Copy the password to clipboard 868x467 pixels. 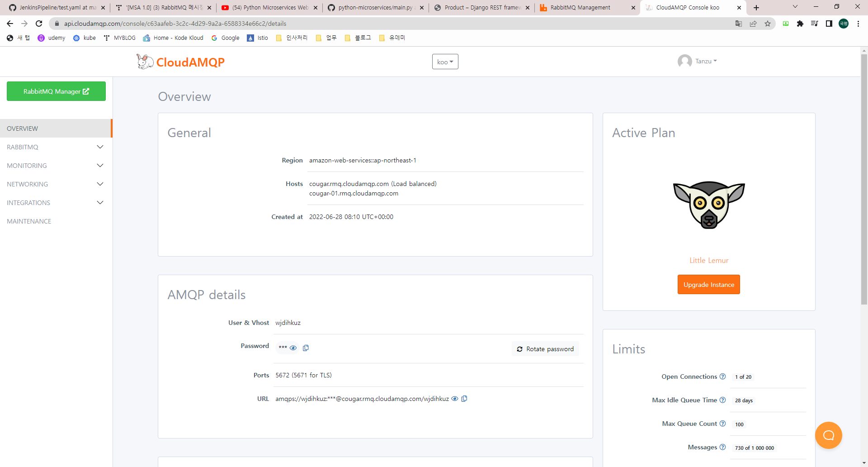306,348
